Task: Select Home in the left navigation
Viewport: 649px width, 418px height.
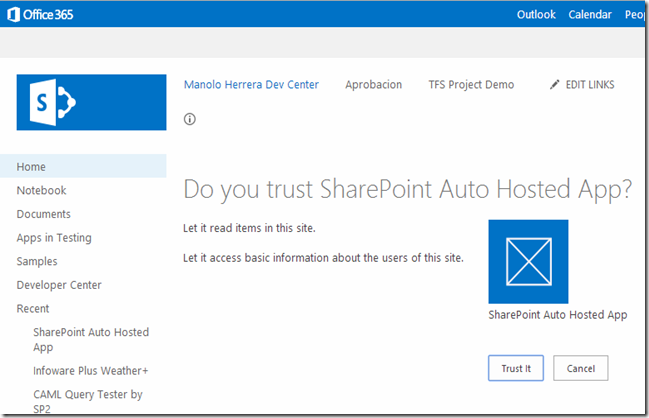Action: (x=83, y=166)
